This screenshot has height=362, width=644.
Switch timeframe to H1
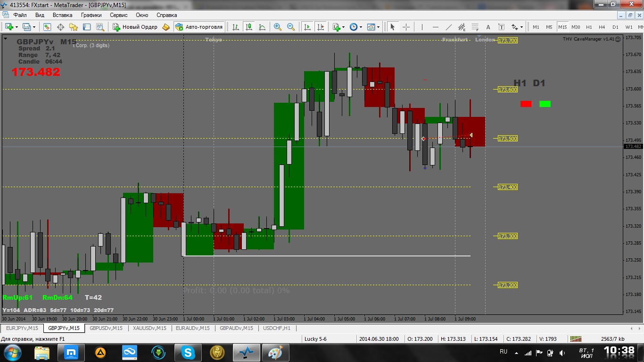[x=589, y=27]
